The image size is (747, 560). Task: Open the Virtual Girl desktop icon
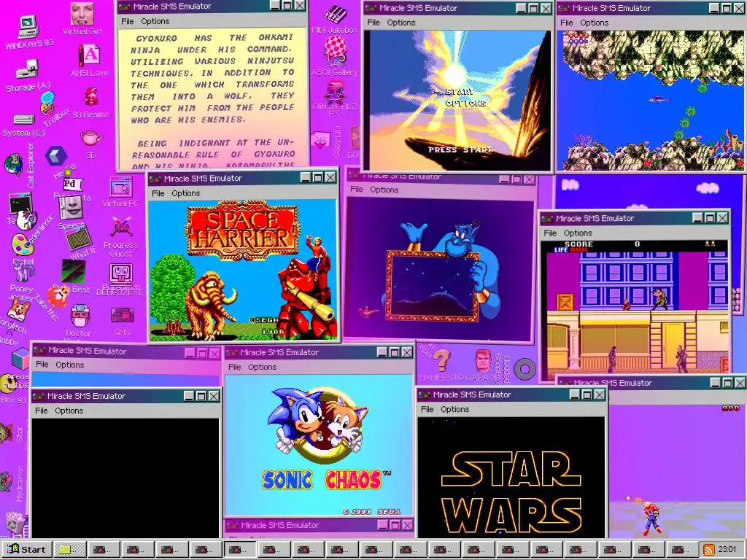point(82,15)
